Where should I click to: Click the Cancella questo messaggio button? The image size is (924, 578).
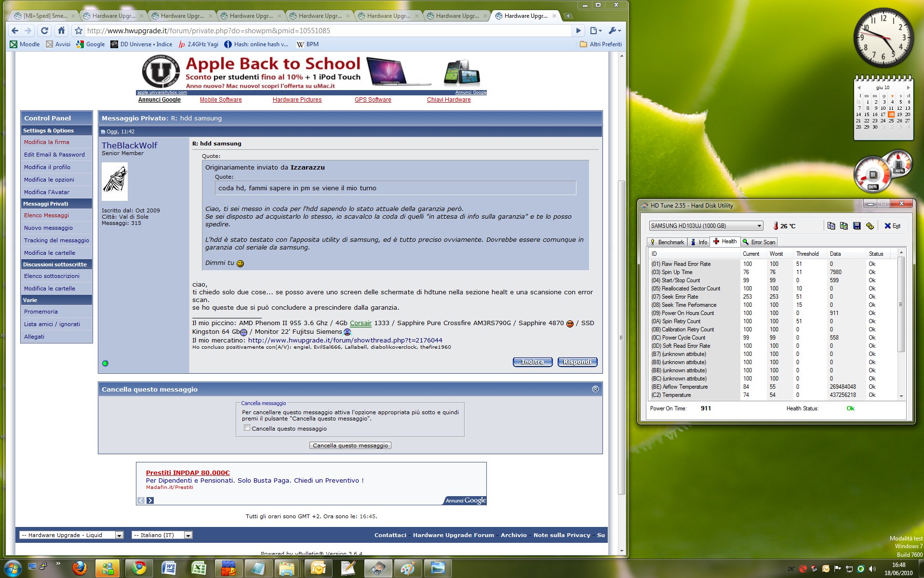point(350,446)
